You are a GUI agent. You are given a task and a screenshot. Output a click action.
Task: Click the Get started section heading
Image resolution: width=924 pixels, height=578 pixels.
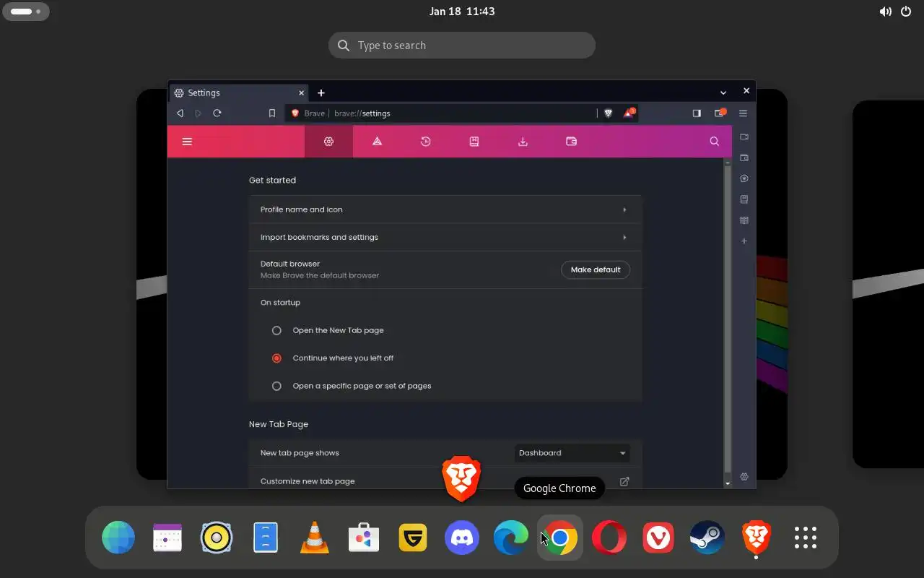272,180
